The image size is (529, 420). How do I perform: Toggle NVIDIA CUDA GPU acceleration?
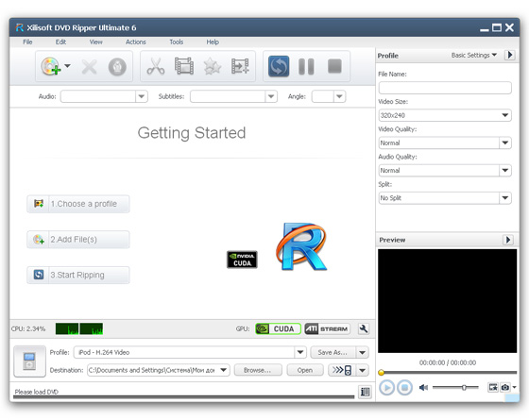pos(278,328)
